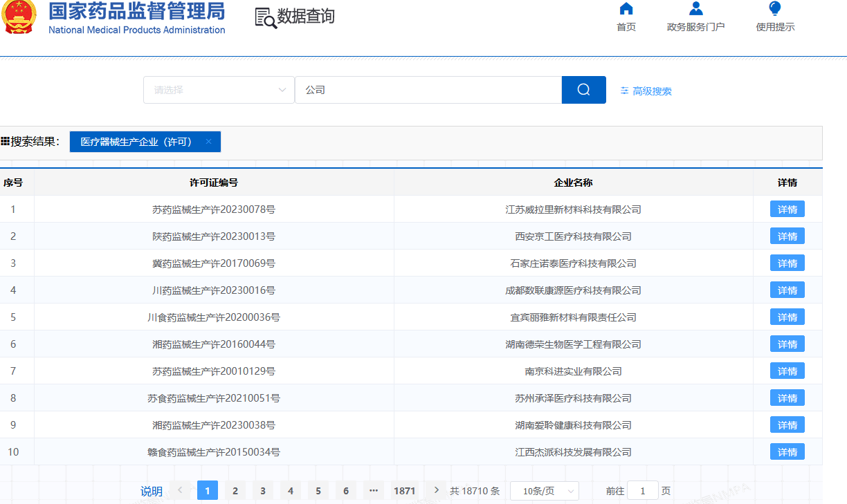
Task: Click the magnifier search button
Action: pyautogui.click(x=583, y=90)
